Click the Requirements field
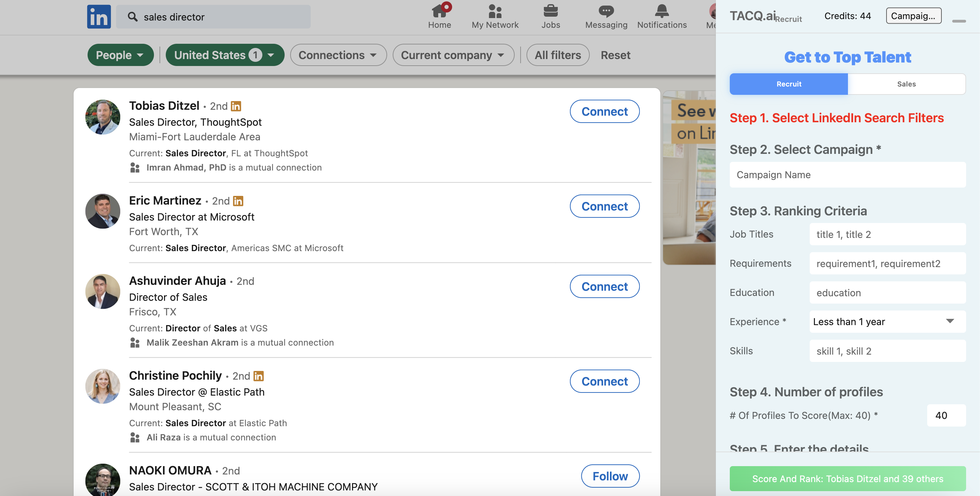The height and width of the screenshot is (496, 980). point(887,264)
